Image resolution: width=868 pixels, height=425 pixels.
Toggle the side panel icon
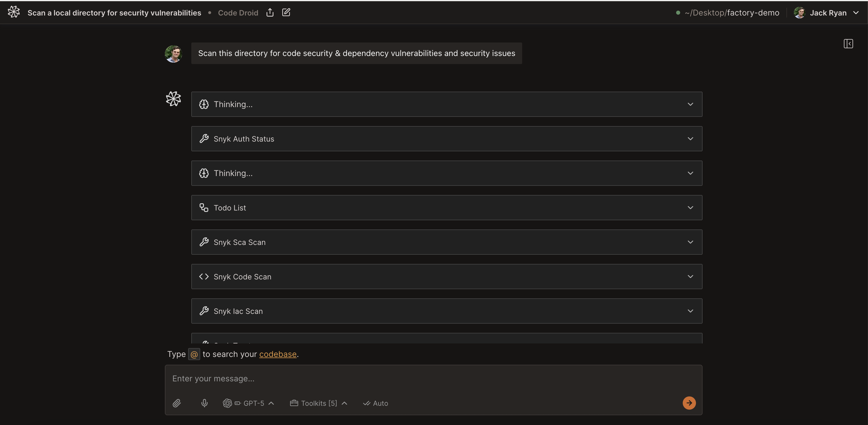[848, 44]
